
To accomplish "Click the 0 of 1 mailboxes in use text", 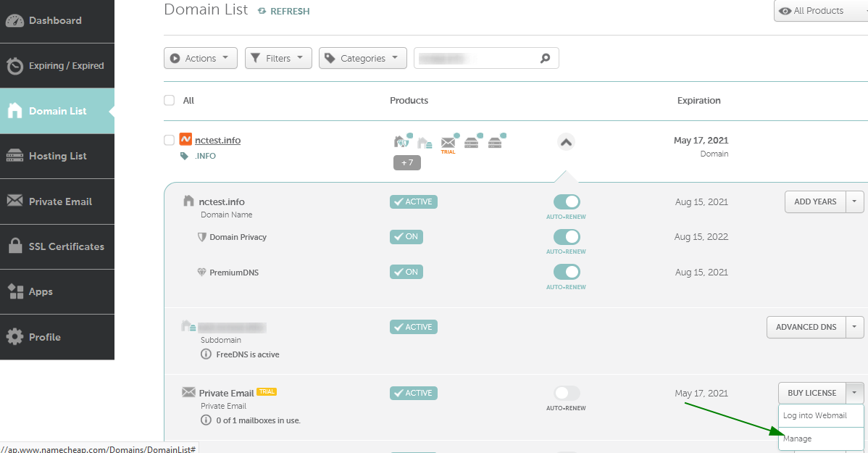I will pos(259,420).
